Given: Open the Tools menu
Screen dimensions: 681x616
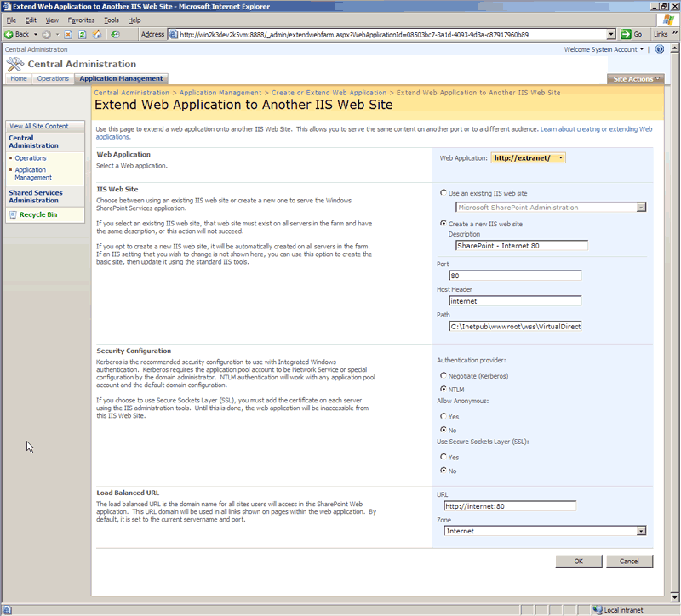Looking at the screenshot, I should (x=112, y=20).
